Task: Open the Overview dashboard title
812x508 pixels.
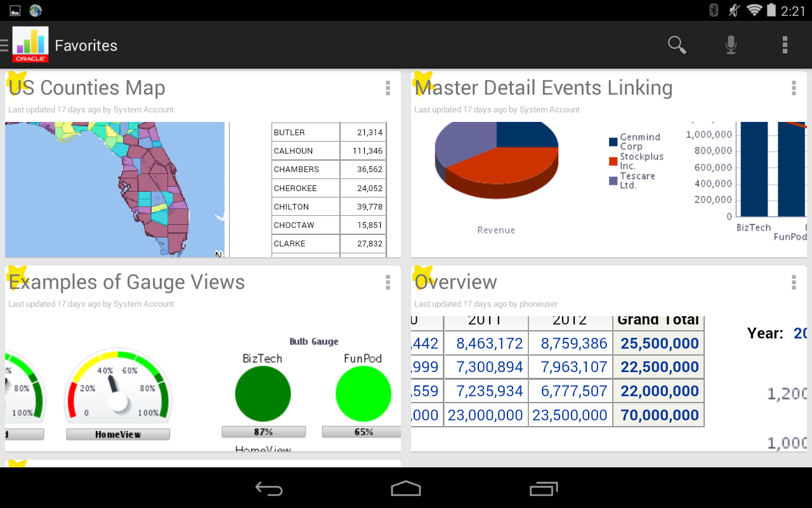Action: 455,283
